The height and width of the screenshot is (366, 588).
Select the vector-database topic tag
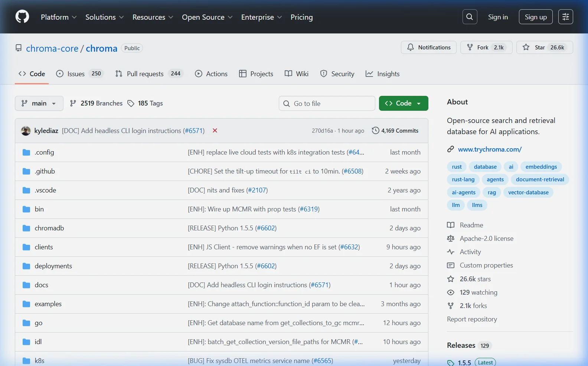tap(528, 192)
